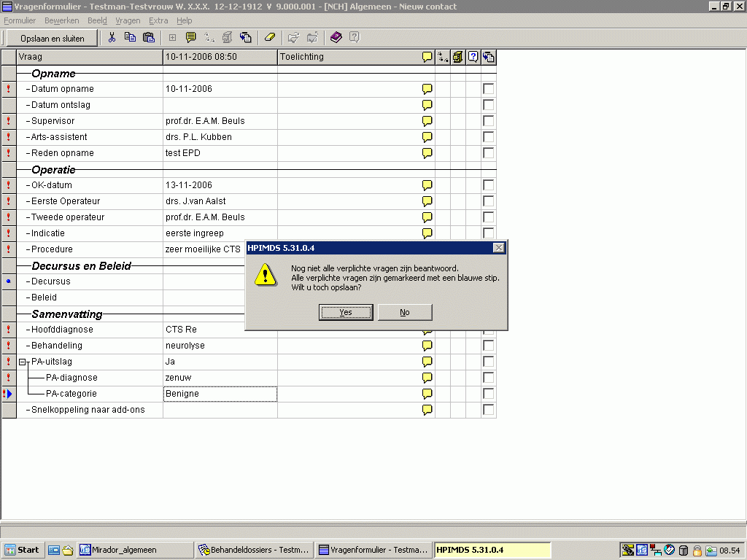Click the comment bubble for Datum opname
Image resolution: width=747 pixels, height=560 pixels.
(427, 89)
